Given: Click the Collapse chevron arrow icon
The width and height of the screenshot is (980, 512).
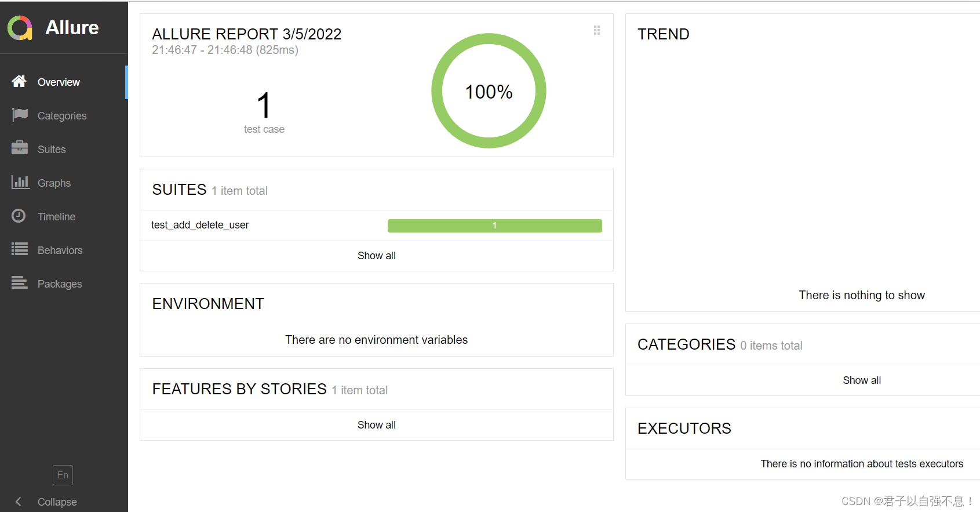Looking at the screenshot, I should coord(18,502).
